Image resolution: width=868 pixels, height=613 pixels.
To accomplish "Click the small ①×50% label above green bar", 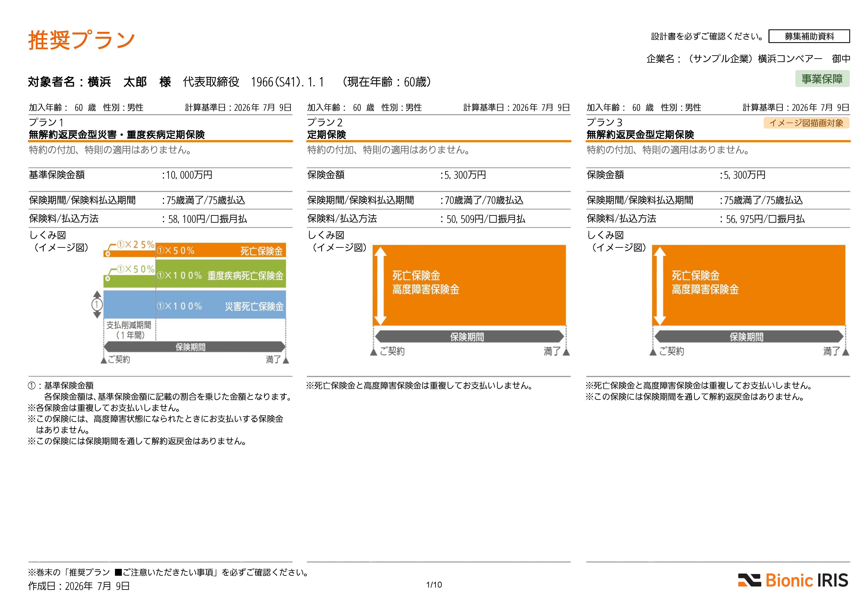I will click(135, 269).
